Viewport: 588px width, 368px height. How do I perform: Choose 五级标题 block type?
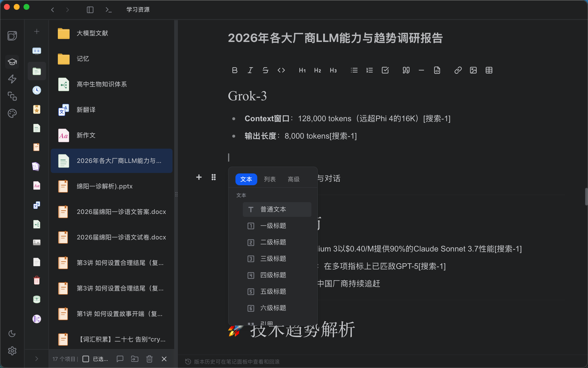point(277,292)
